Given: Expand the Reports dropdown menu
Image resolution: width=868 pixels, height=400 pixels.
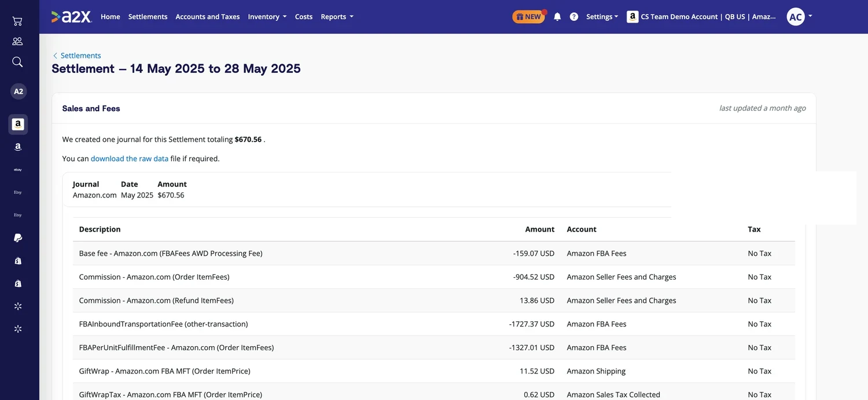Looking at the screenshot, I should [x=337, y=17].
